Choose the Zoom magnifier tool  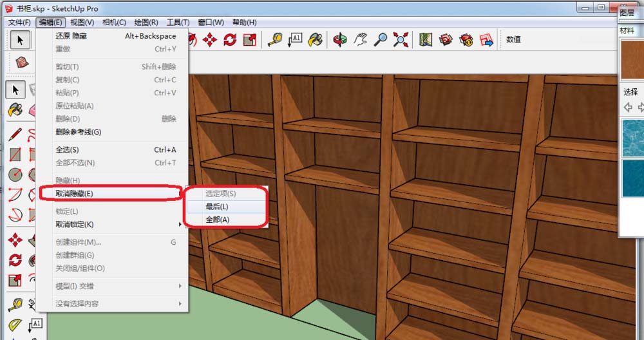[x=381, y=40]
